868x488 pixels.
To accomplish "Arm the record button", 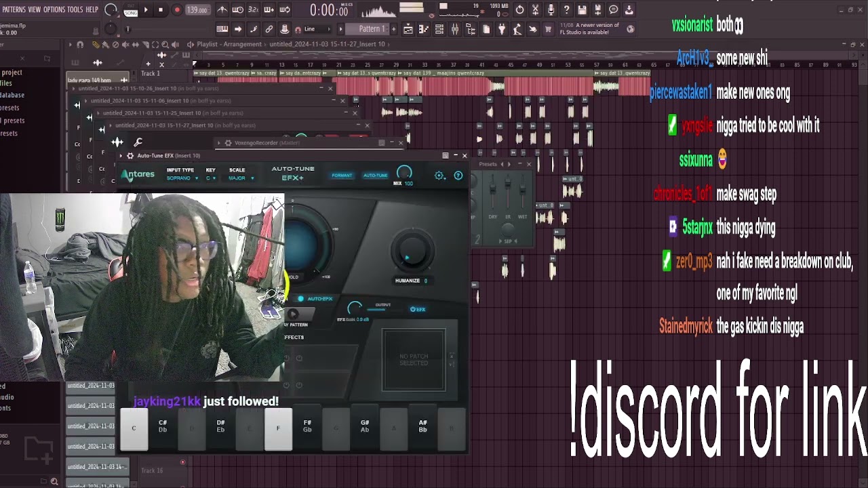I will point(177,10).
